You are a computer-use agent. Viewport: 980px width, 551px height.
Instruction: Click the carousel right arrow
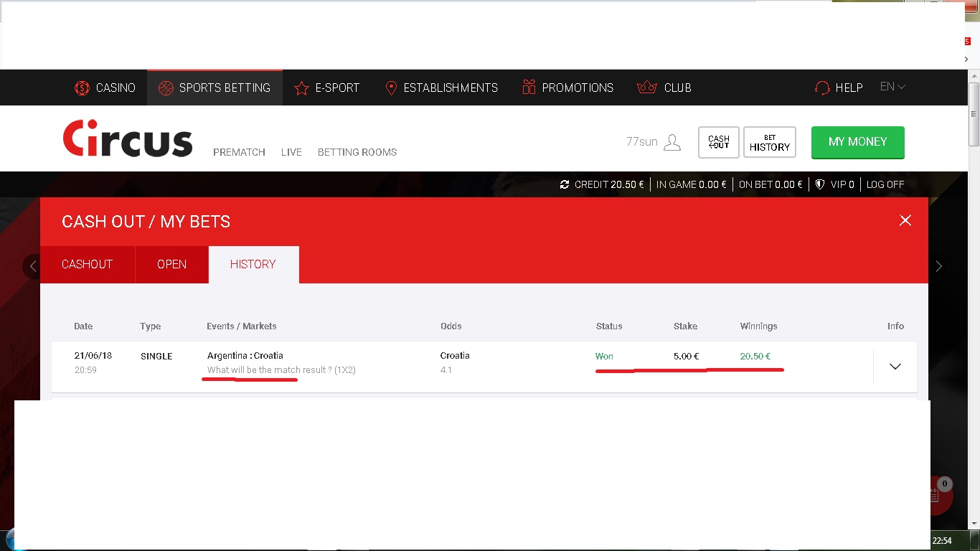click(x=938, y=266)
